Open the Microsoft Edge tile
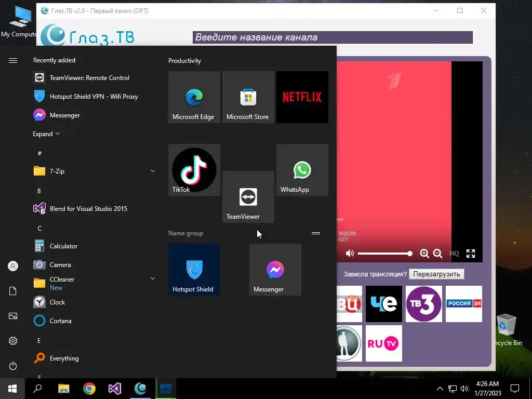This screenshot has width=532, height=399. pos(194,97)
